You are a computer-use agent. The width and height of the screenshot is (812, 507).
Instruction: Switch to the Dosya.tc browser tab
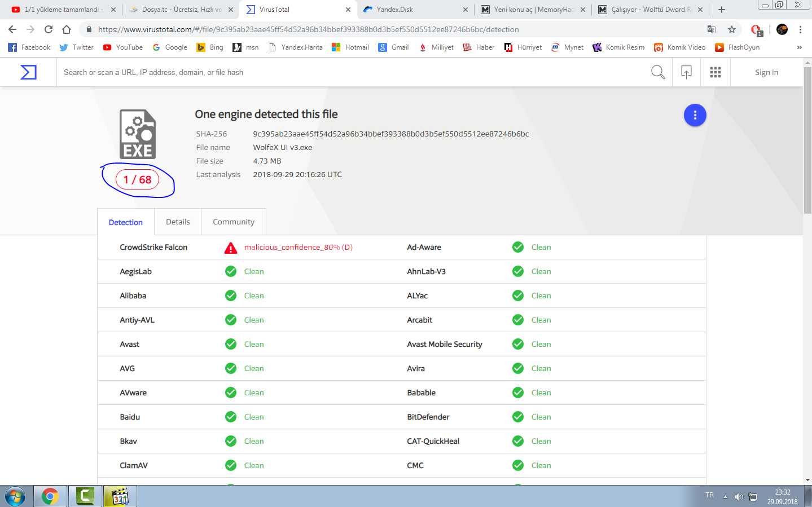point(181,10)
